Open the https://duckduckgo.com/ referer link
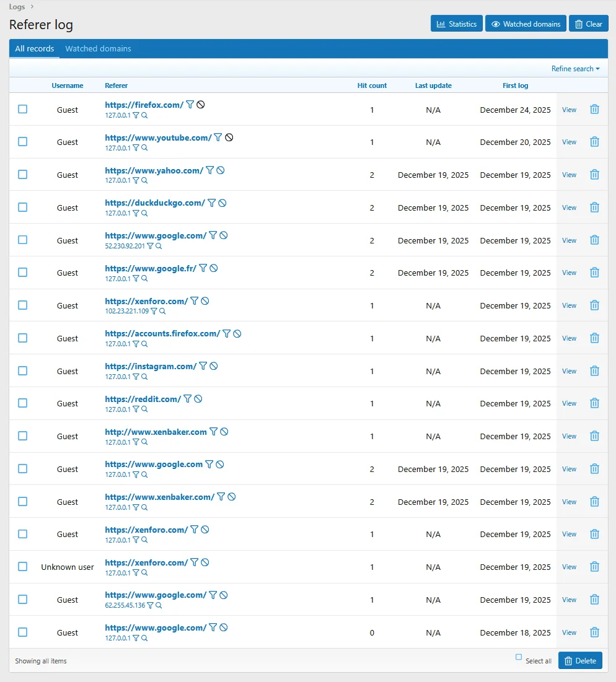Screen dimensions: 616x682 [155, 203]
